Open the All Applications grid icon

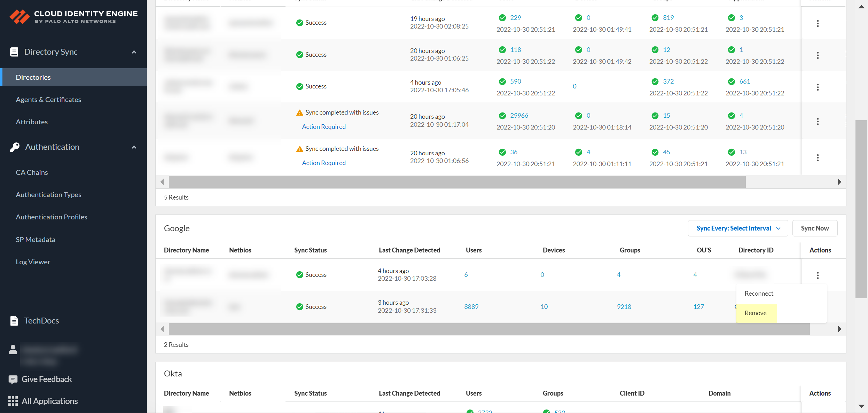13,401
